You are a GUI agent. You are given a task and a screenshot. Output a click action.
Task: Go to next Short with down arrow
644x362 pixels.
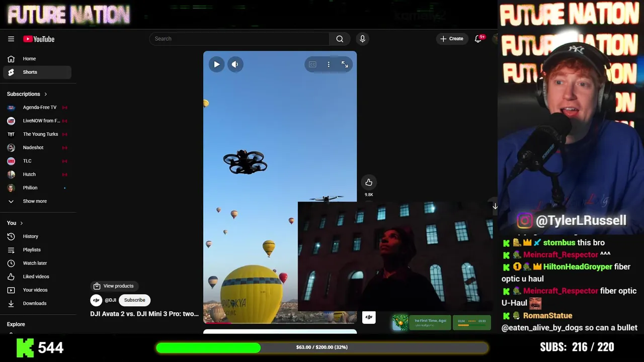coord(495,206)
